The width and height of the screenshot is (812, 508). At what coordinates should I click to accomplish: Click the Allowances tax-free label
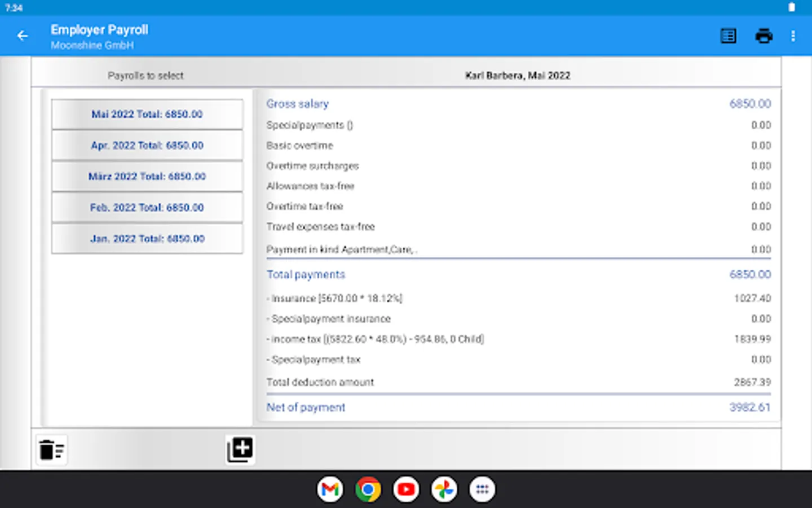click(310, 186)
